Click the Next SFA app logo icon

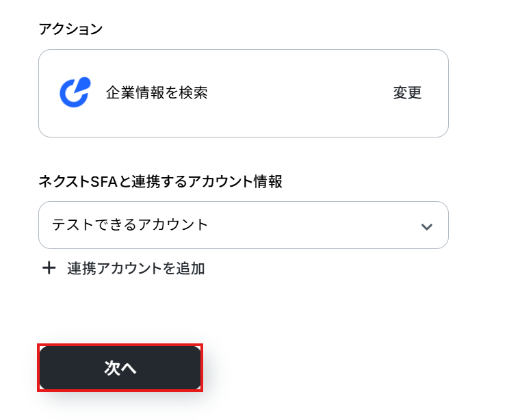click(x=75, y=93)
